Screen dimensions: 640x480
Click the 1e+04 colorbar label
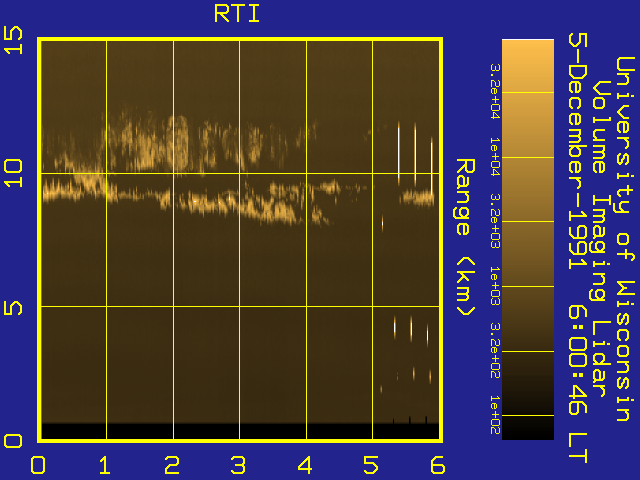(495, 157)
